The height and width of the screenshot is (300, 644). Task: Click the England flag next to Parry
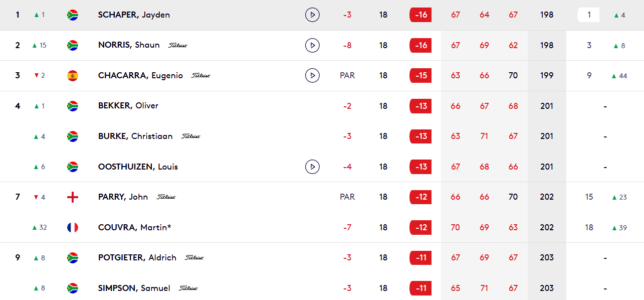click(73, 197)
